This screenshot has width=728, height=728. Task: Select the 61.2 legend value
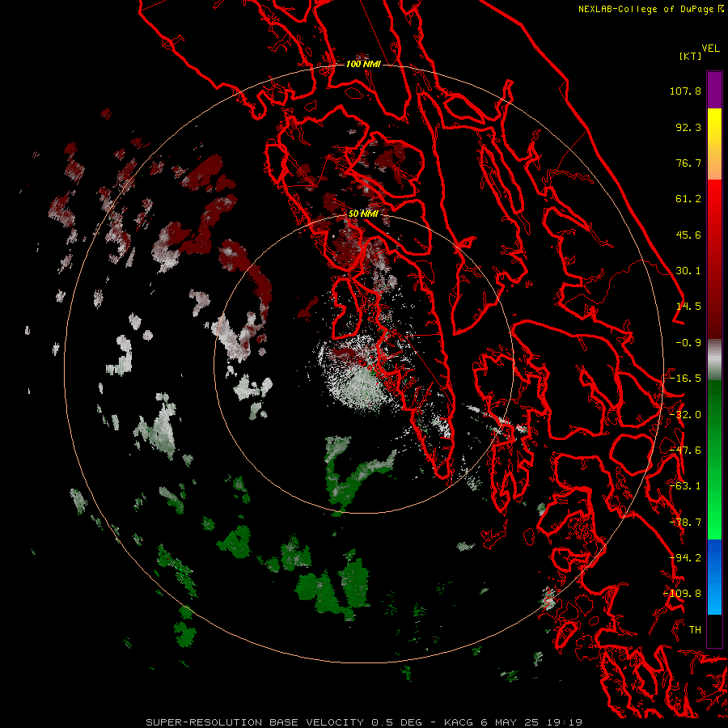tap(688, 199)
